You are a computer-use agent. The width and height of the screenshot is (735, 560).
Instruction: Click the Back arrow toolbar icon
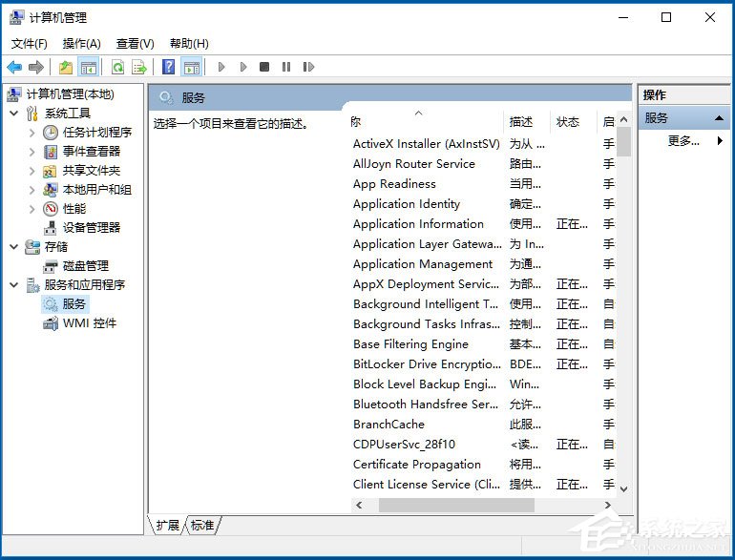(x=14, y=67)
